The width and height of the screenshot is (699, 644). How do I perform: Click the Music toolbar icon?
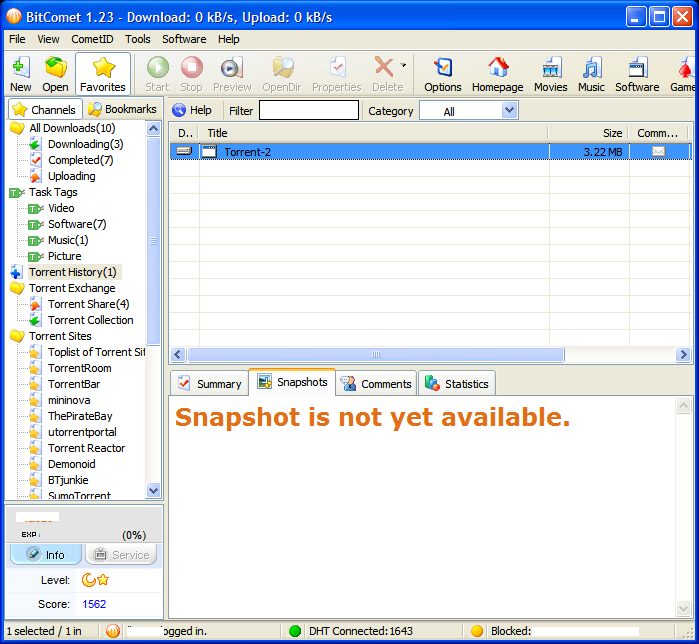pyautogui.click(x=592, y=74)
